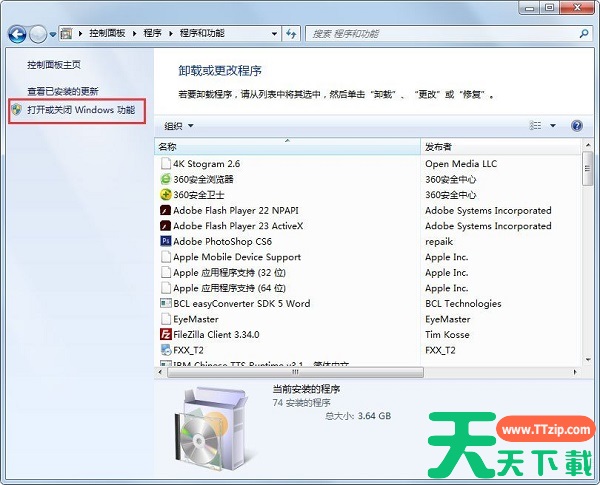This screenshot has height=485, width=600.
Task: Click the 360安全卫士 icon in the list
Action: (165, 195)
